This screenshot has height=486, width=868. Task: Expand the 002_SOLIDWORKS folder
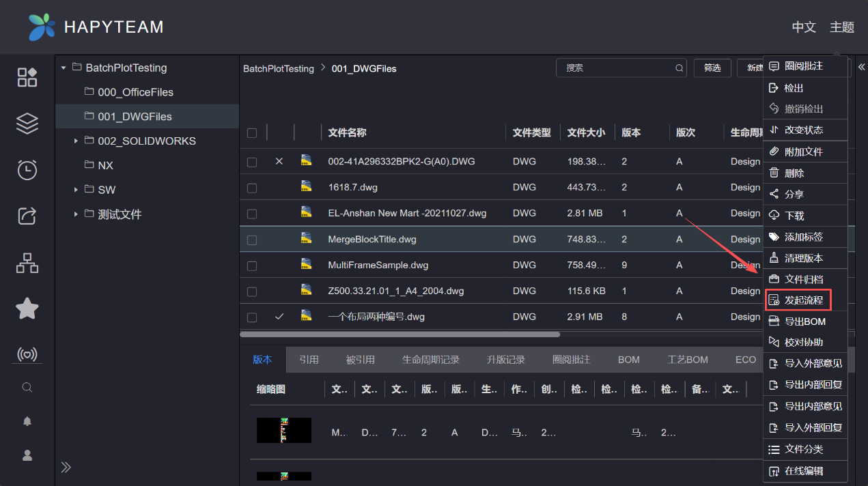[x=76, y=141]
